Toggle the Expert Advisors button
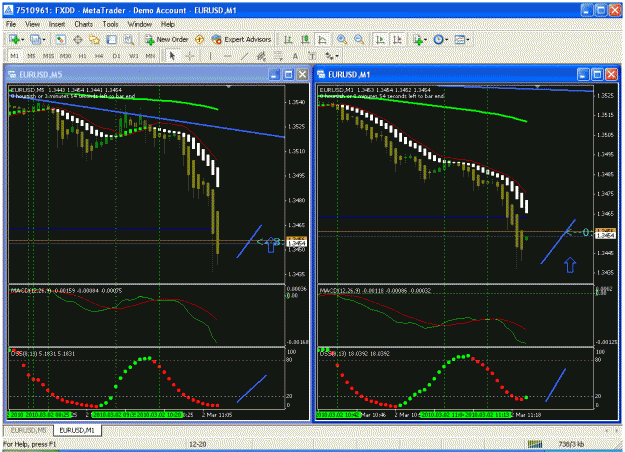This screenshot has height=452, width=625. coord(242,39)
